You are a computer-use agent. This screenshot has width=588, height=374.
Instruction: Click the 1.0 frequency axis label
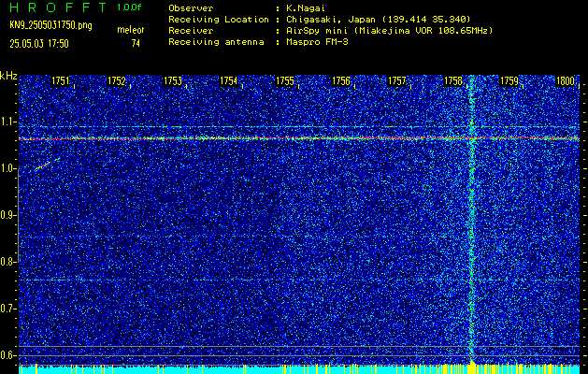click(x=7, y=168)
